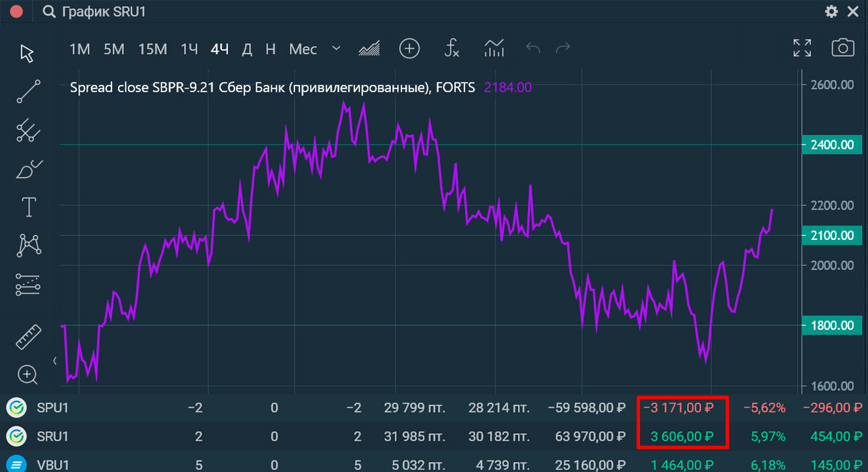The height and width of the screenshot is (472, 868).
Task: Open the fx indicators menu
Action: point(451,49)
